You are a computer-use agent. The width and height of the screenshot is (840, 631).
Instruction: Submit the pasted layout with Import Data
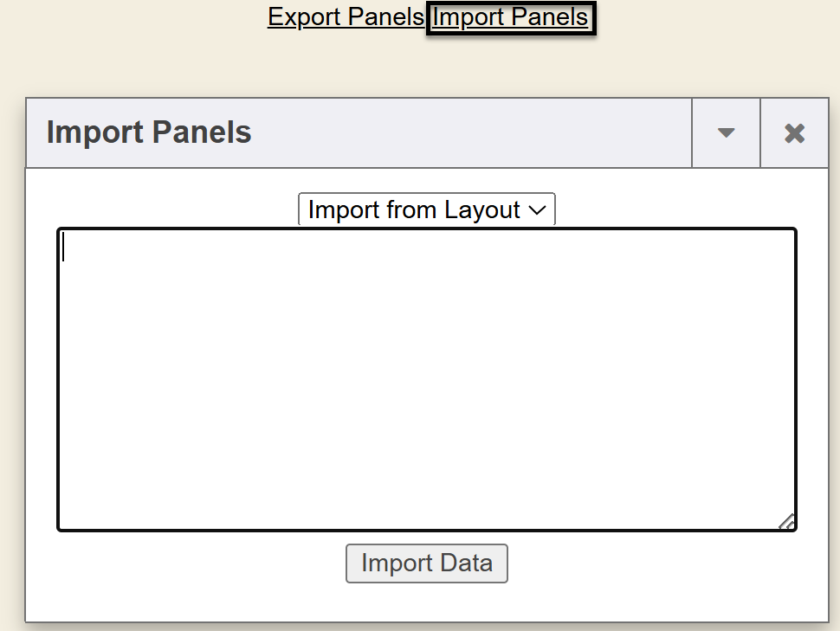point(426,563)
